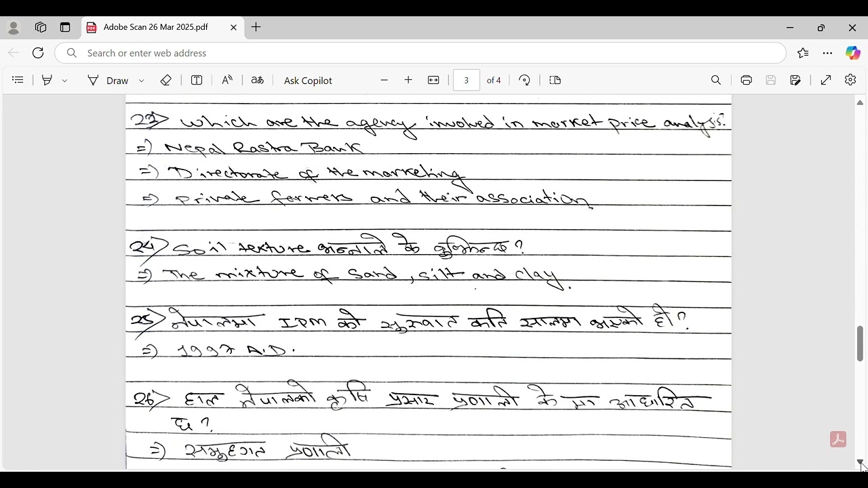The height and width of the screenshot is (488, 868).
Task: Expand the Highlight color dropdown arrow
Action: pos(65,81)
